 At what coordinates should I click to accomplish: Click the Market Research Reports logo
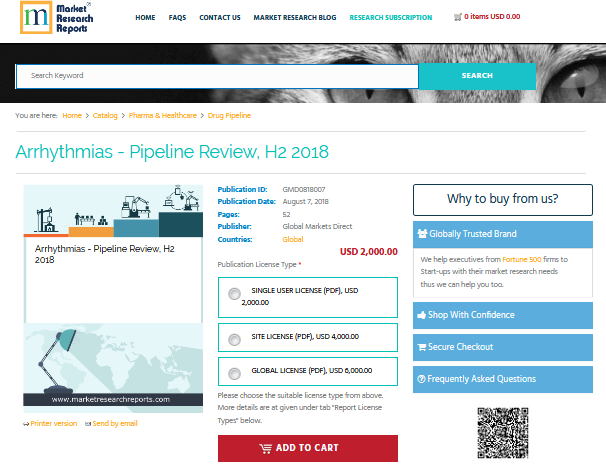56,17
